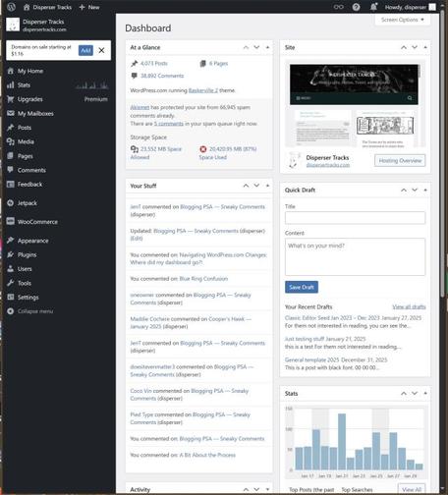Screen dimensions: 448x495
Task: Open Blue Ring Confusion comment link
Action: pyautogui.click(x=203, y=279)
